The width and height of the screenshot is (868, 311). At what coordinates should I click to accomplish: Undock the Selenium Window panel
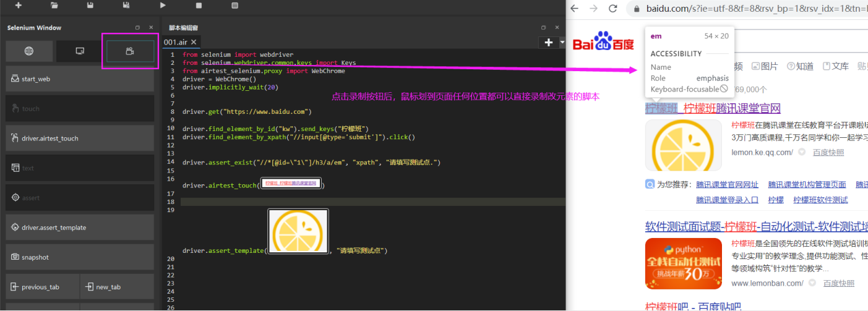click(137, 28)
